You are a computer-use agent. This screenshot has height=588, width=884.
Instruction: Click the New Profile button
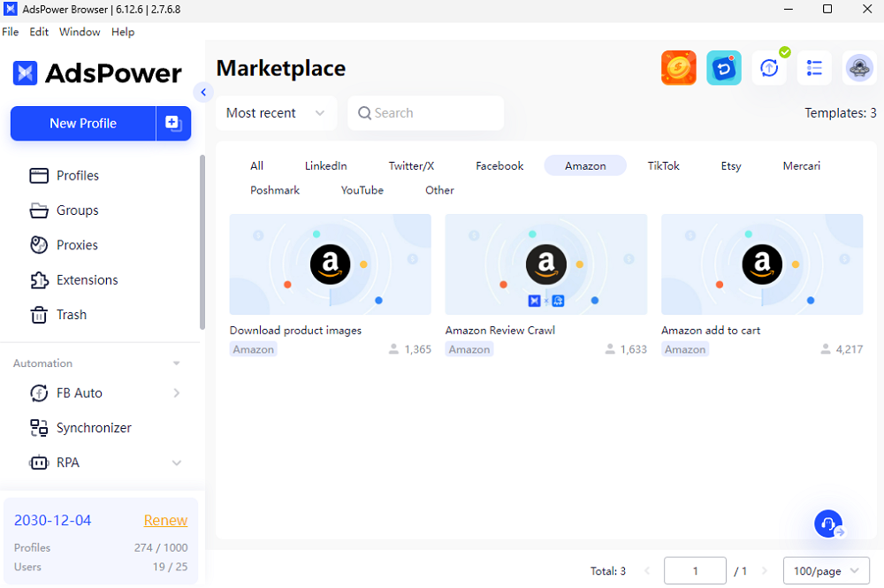pos(83,123)
